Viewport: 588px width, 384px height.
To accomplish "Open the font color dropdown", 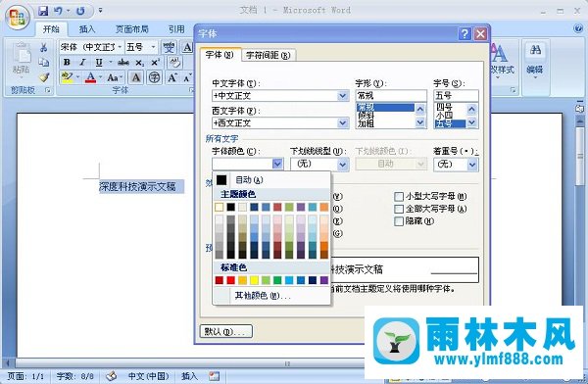I will click(x=277, y=164).
